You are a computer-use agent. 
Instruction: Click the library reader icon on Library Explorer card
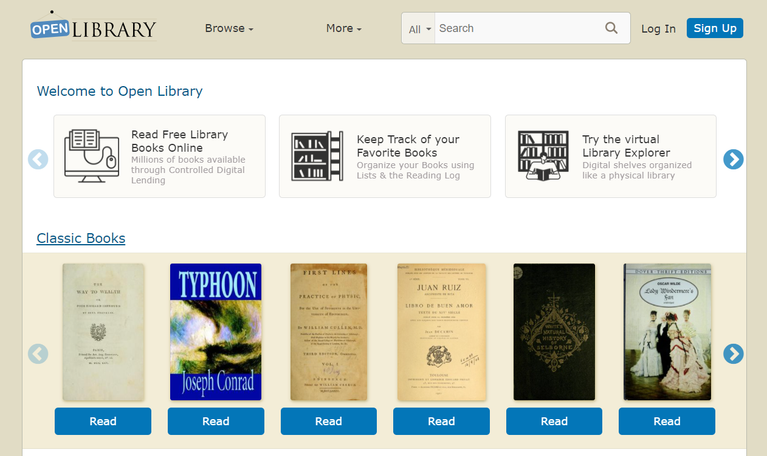point(543,156)
